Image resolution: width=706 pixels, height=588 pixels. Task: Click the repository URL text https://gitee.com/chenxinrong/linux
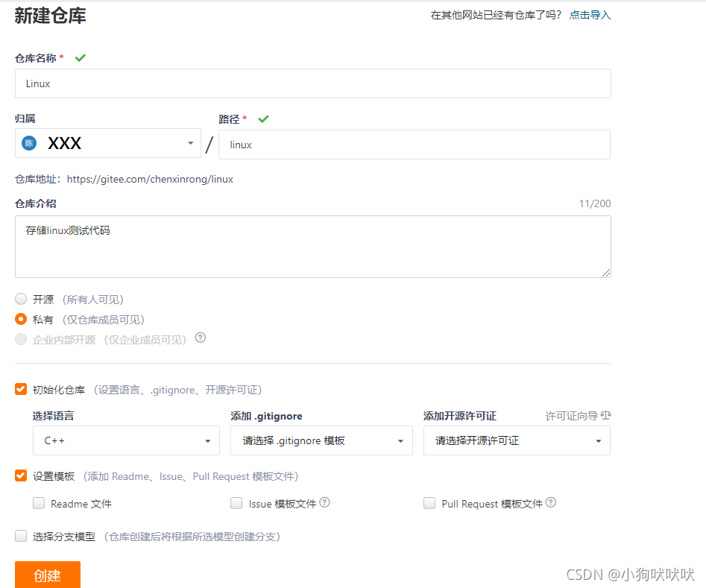click(x=150, y=179)
